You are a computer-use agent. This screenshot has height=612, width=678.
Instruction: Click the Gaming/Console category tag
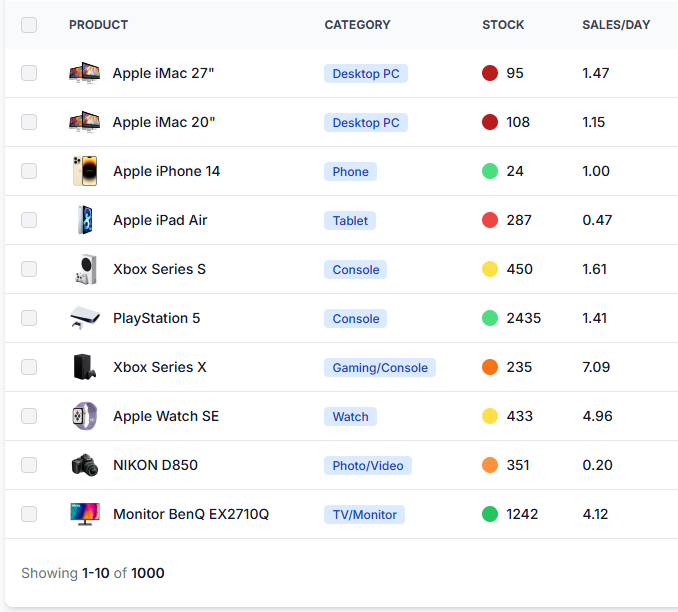[380, 368]
